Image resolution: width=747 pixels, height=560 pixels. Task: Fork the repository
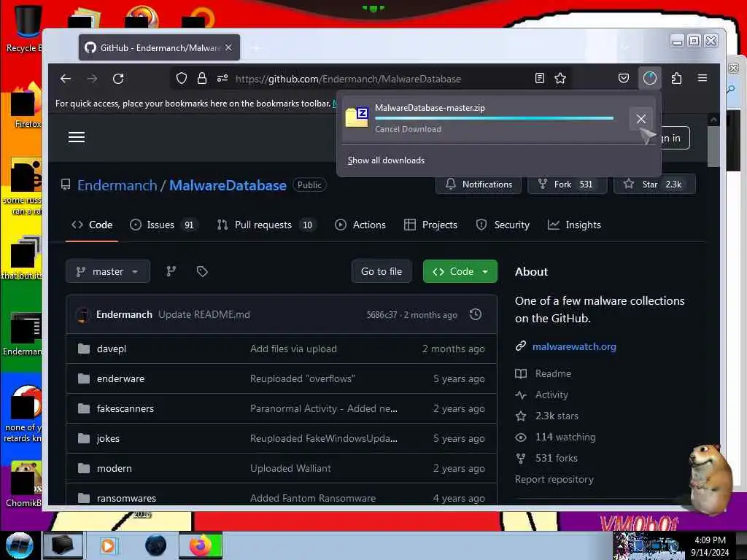[566, 184]
